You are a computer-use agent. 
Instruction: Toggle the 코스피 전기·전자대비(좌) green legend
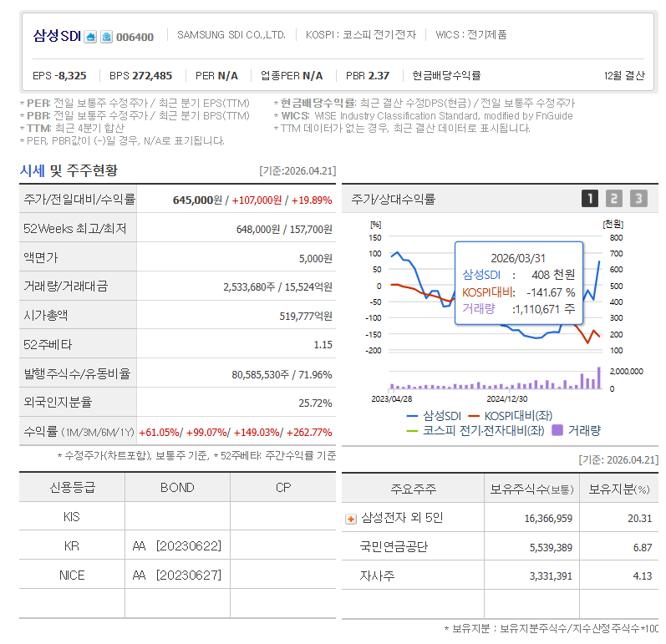[x=475, y=431]
